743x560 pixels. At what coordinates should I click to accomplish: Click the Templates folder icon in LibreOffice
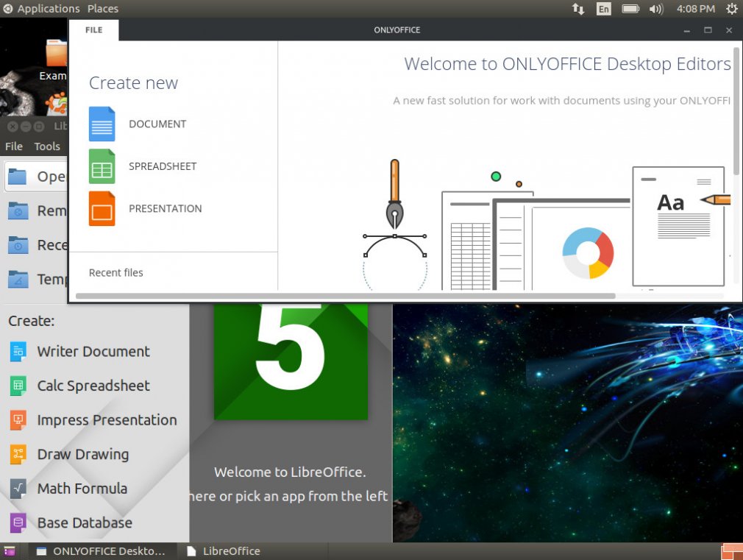[18, 279]
